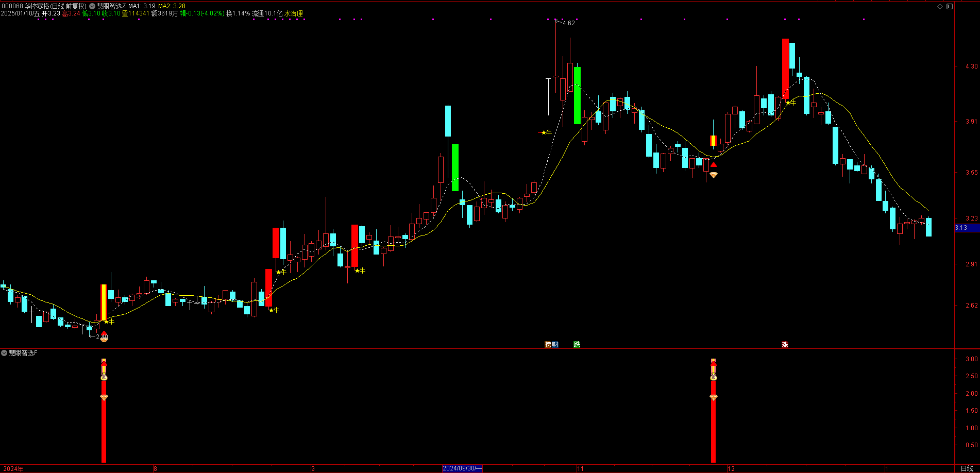The height and width of the screenshot is (473, 980).
Task: Click the 2025/01/10/五 date readout
Action: 20,13
